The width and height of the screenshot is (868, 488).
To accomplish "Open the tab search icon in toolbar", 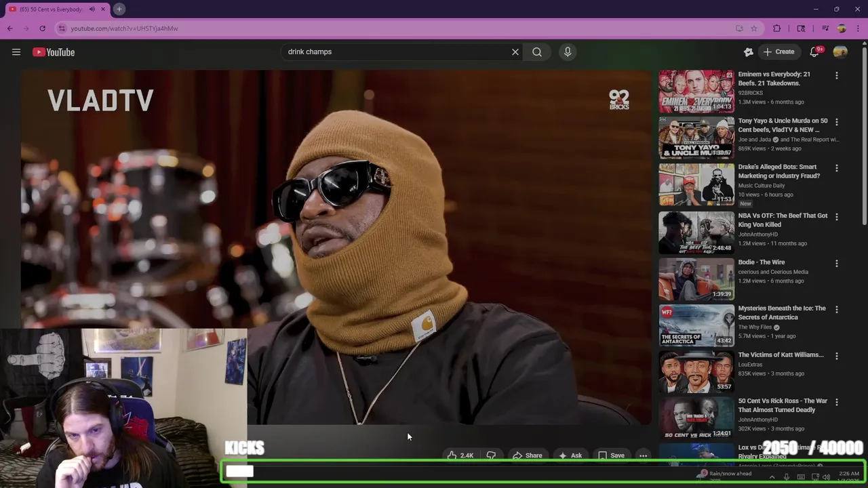I will tap(801, 28).
